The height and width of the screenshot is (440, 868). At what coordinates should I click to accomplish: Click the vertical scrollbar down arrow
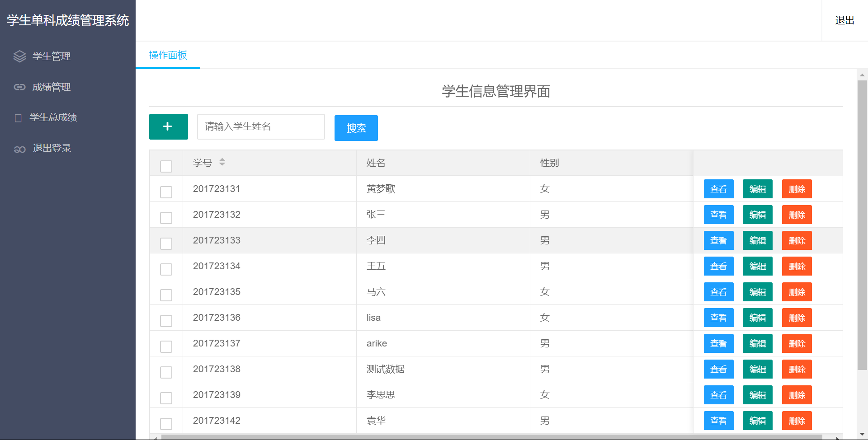(862, 434)
